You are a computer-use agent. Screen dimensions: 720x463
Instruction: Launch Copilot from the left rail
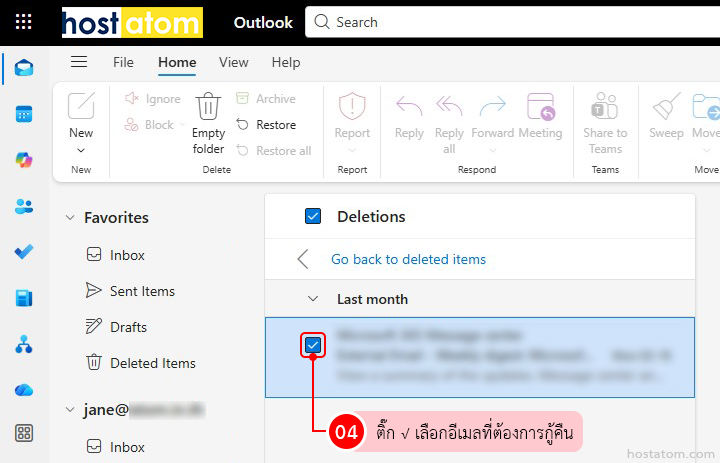coord(24,160)
